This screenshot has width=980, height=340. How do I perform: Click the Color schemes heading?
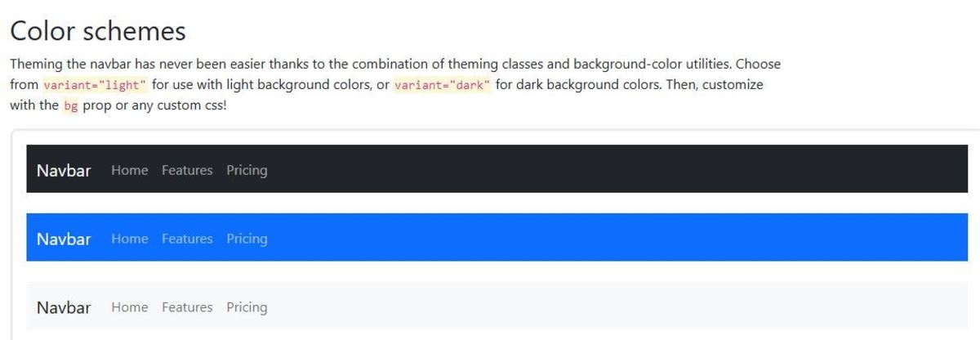click(98, 31)
